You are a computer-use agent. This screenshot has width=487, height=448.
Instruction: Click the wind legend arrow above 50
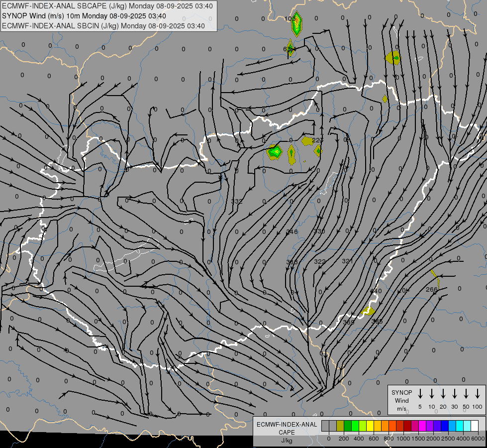466,393
